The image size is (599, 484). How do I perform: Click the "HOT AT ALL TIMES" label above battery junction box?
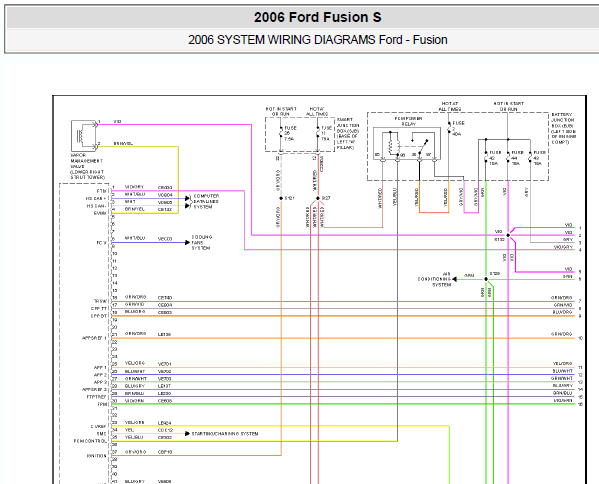coord(450,106)
